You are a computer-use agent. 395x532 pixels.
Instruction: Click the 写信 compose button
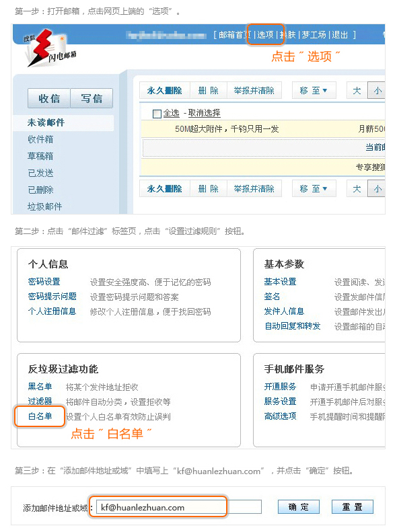click(92, 98)
